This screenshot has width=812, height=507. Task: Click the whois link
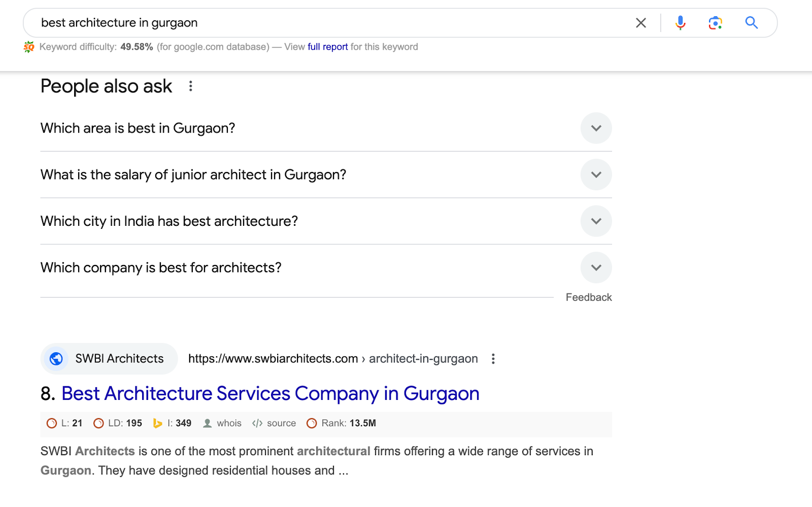click(x=229, y=423)
